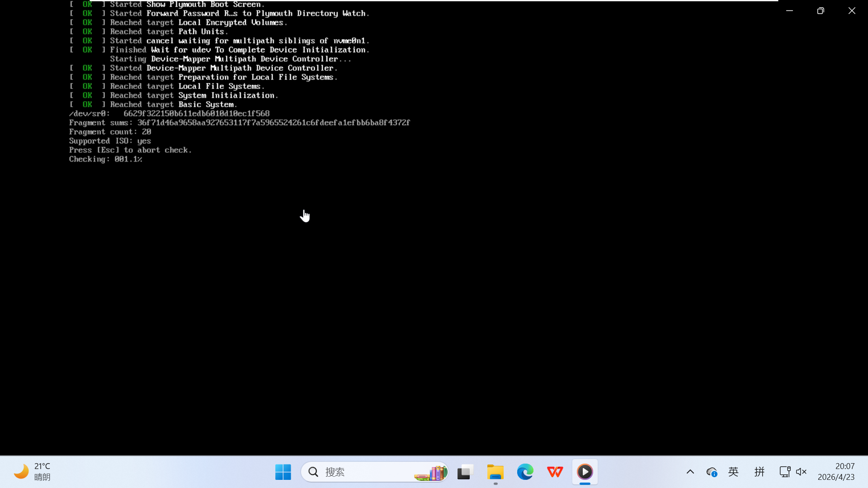Launch Microsoft Edge from taskbar
Viewport: 868px width, 488px height.
pos(525,472)
